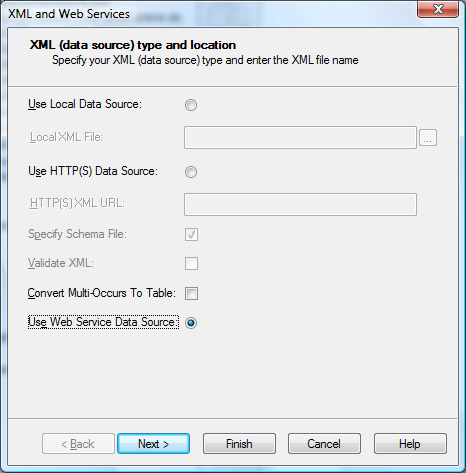Click the Use Web Service Data Source label
Viewport: 466px width, 473px height.
pyautogui.click(x=103, y=322)
